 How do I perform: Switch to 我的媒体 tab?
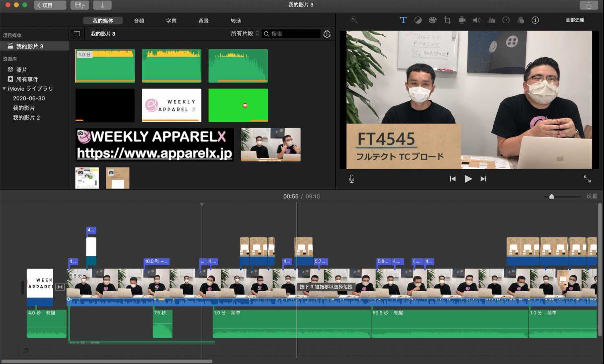point(103,21)
